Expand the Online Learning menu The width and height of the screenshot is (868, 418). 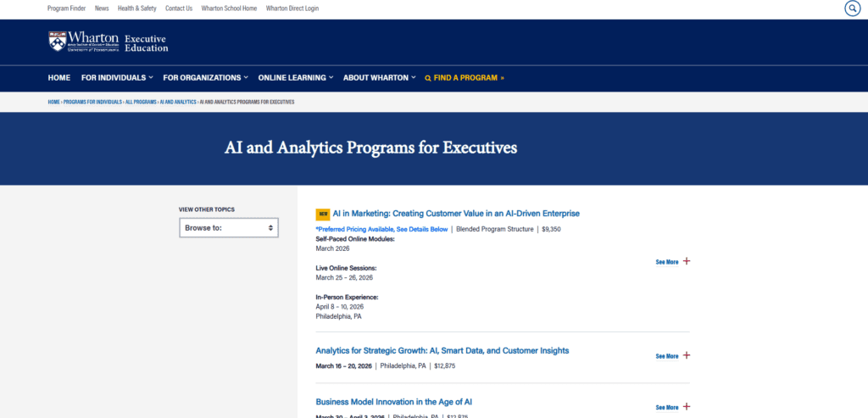click(x=295, y=77)
